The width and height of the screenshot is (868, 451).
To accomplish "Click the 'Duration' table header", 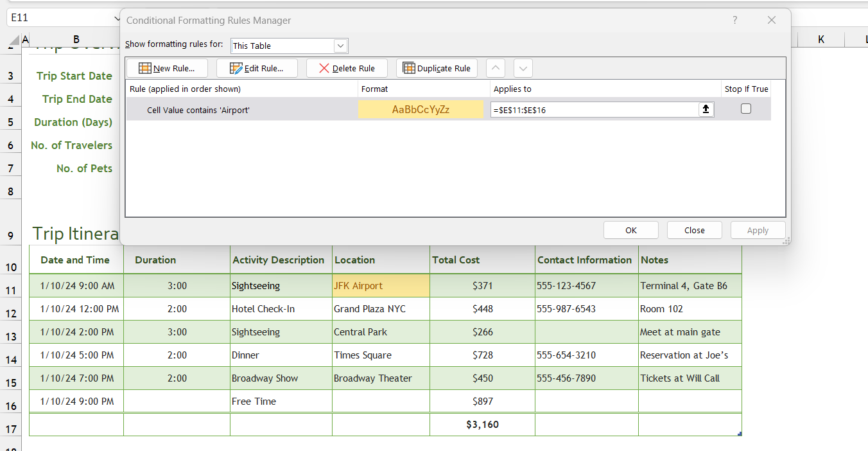I will pos(177,260).
